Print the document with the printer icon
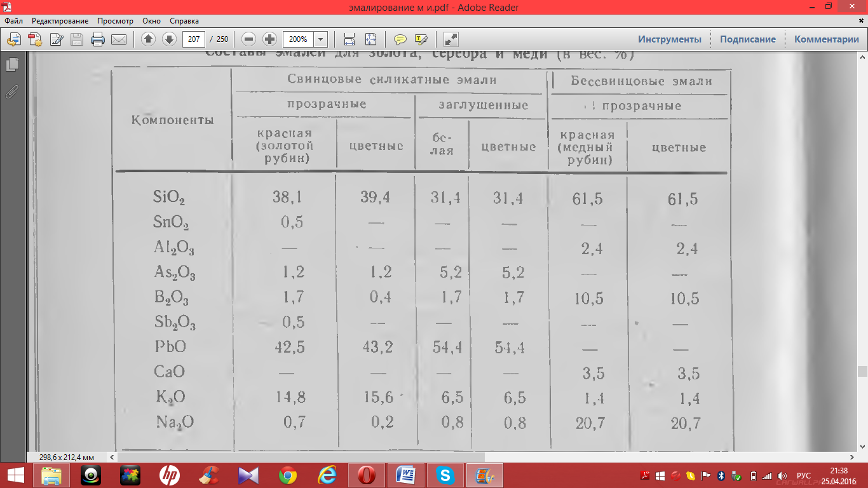The width and height of the screenshot is (868, 488). coord(98,39)
